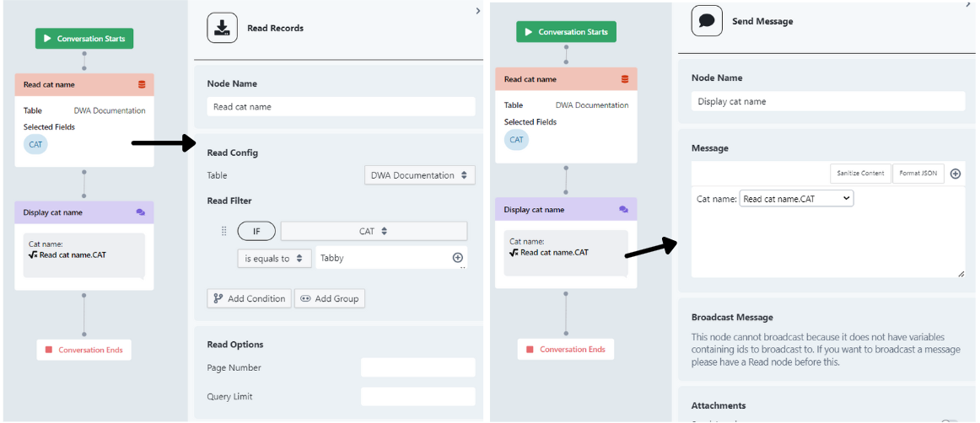Click the CAT field chip under Read Records flow
Viewport: 980px width, 423px height.
(x=35, y=144)
